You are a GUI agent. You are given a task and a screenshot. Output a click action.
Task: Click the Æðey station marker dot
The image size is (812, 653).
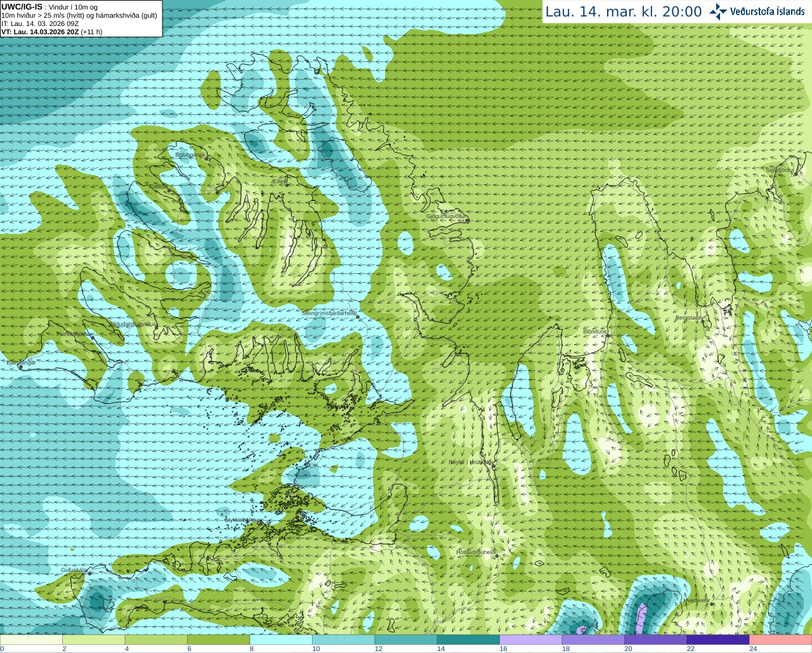(x=287, y=184)
